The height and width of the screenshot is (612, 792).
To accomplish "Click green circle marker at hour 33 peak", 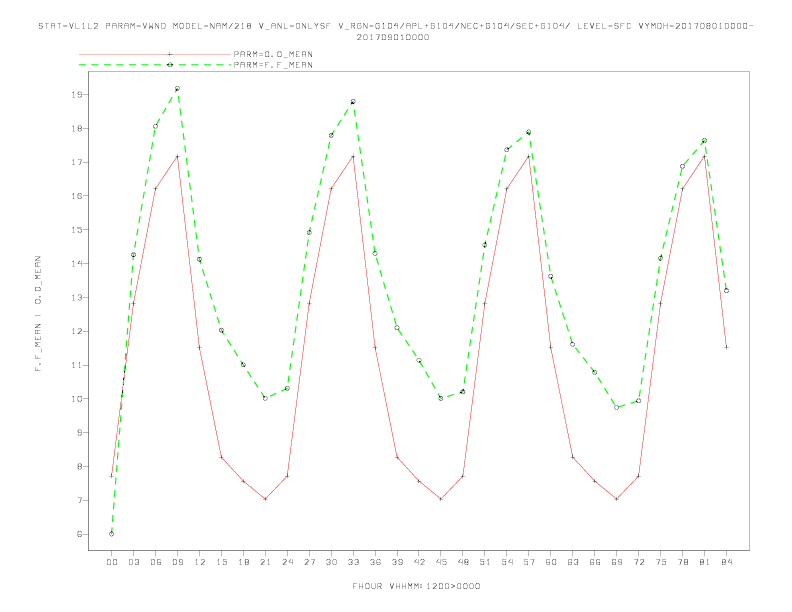I will pos(353,101).
